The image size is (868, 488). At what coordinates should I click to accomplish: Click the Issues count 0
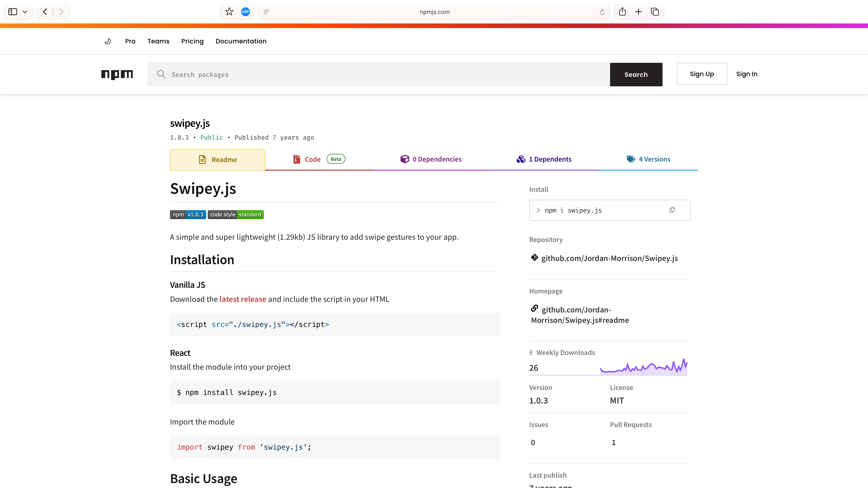point(533,443)
